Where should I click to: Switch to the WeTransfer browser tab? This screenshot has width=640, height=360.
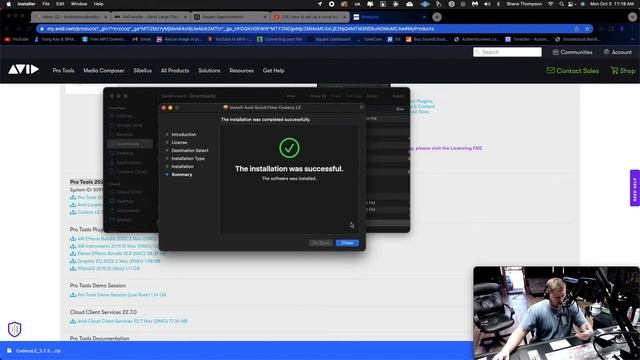(150, 17)
